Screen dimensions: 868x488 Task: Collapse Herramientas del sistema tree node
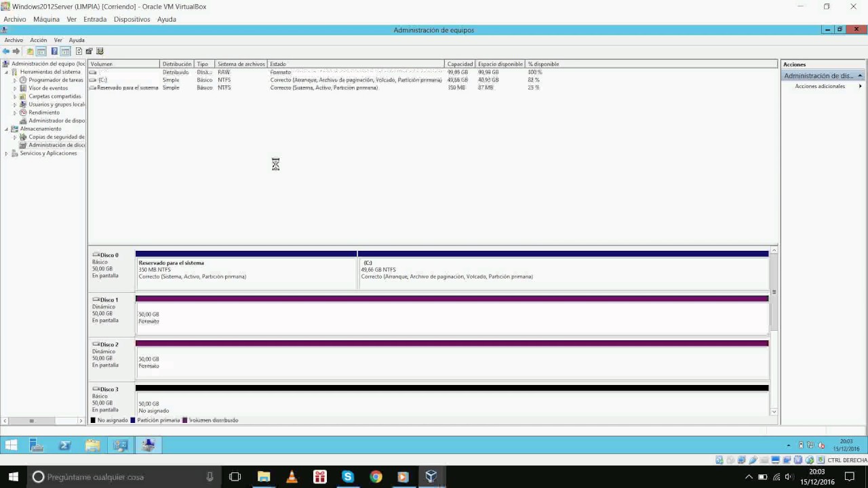pyautogui.click(x=7, y=72)
